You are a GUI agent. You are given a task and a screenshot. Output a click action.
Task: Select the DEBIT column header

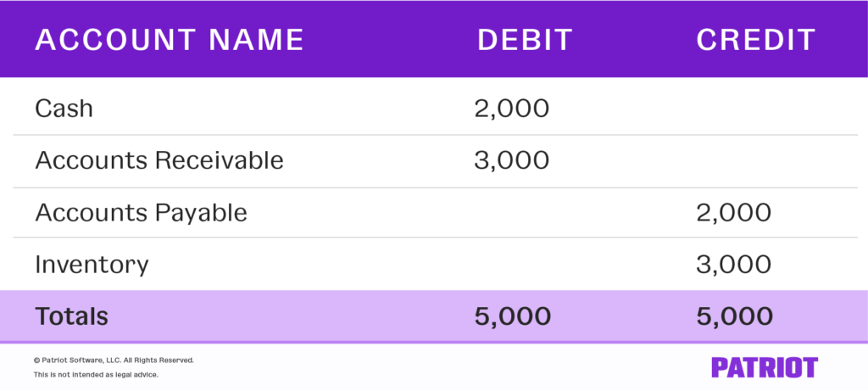[525, 40]
